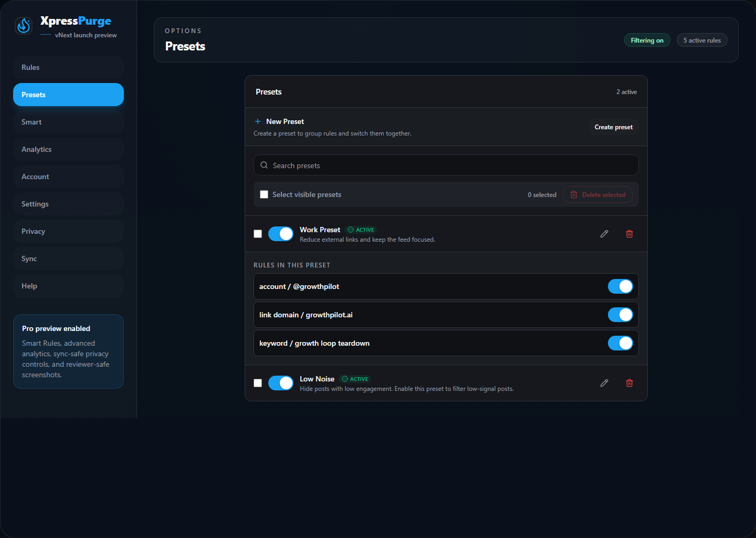Click the magnifier icon in Search presets
This screenshot has width=756, height=538.
point(264,165)
